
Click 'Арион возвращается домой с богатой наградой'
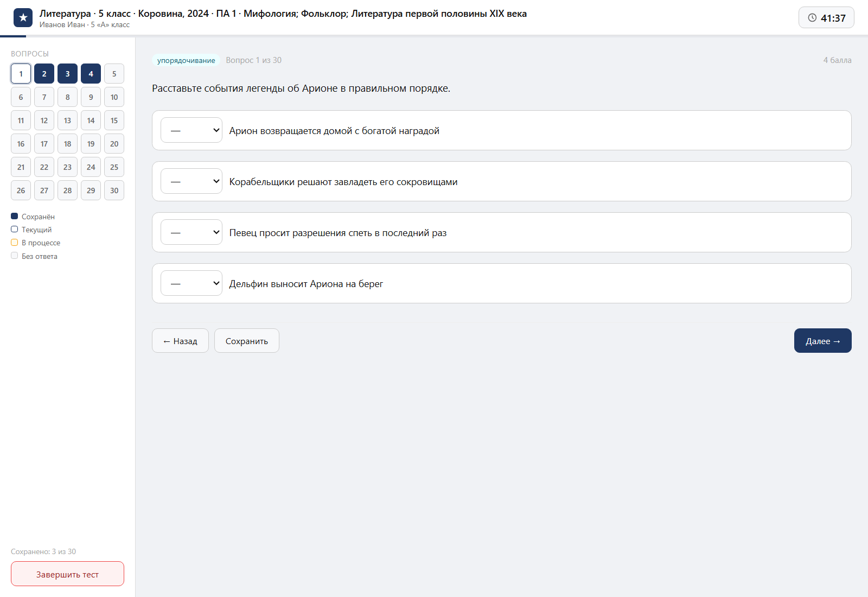pyautogui.click(x=334, y=131)
